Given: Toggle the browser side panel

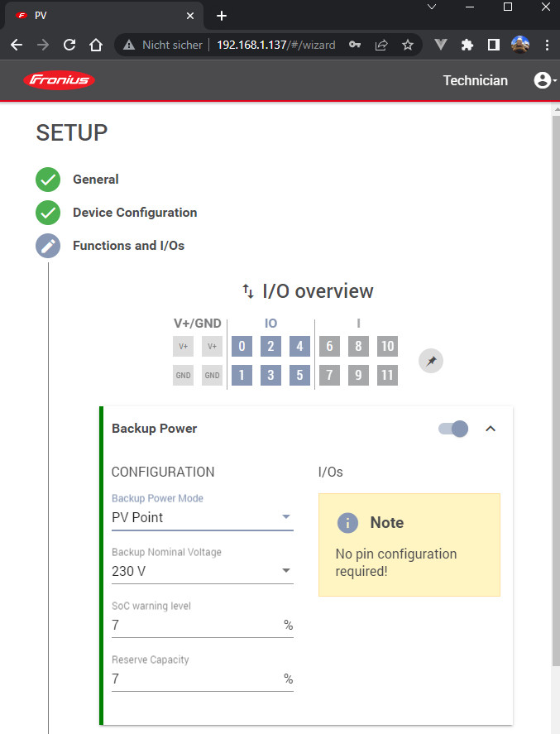Looking at the screenshot, I should pyautogui.click(x=493, y=45).
